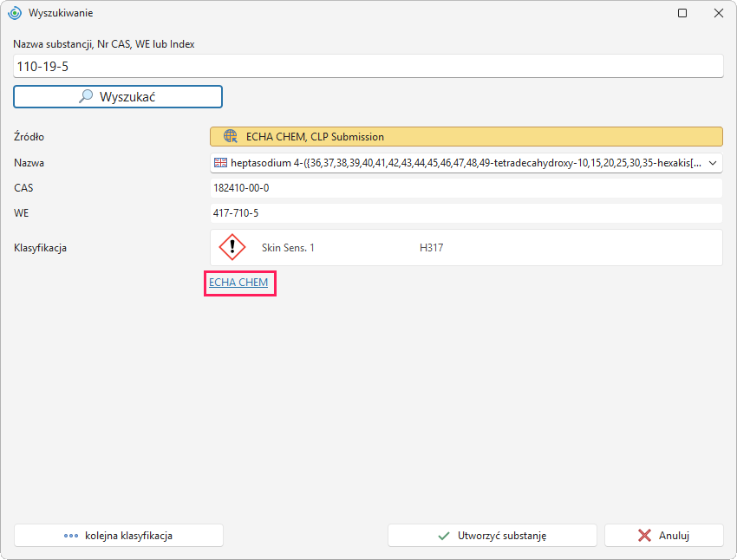The width and height of the screenshot is (737, 560).
Task: Show kolejna klasyfikacja next classification
Action: pos(119,536)
